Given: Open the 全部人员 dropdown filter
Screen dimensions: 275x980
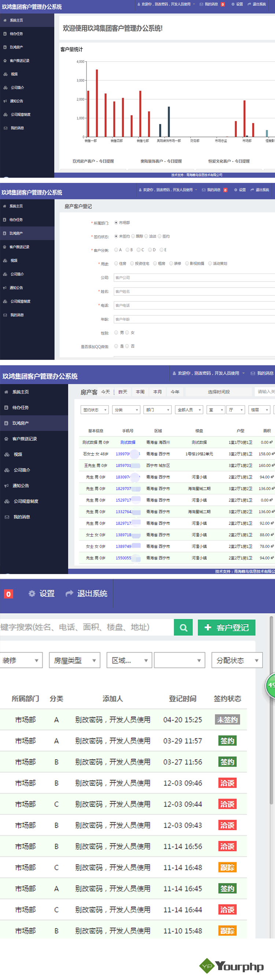Looking at the screenshot, I should (189, 410).
